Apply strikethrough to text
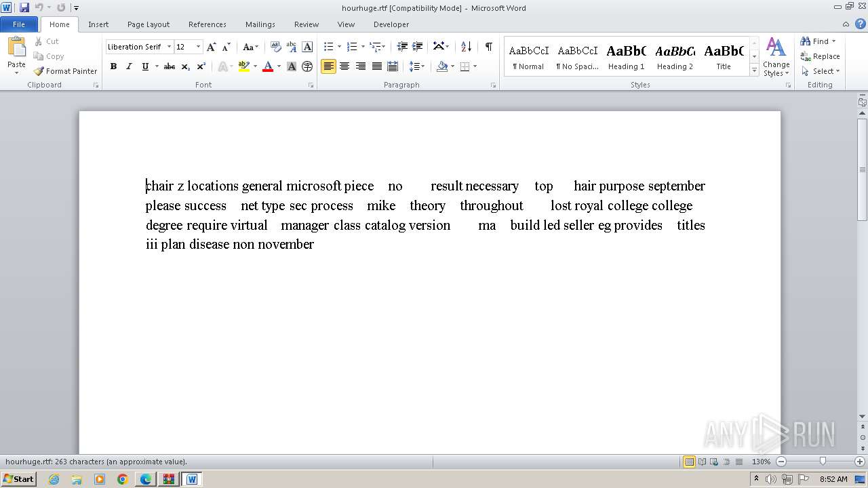 point(170,66)
